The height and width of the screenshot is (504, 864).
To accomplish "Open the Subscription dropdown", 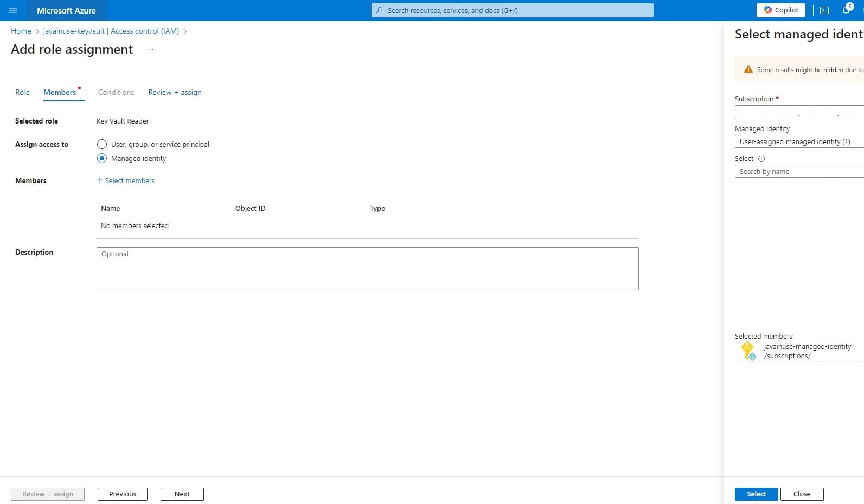I will click(799, 112).
